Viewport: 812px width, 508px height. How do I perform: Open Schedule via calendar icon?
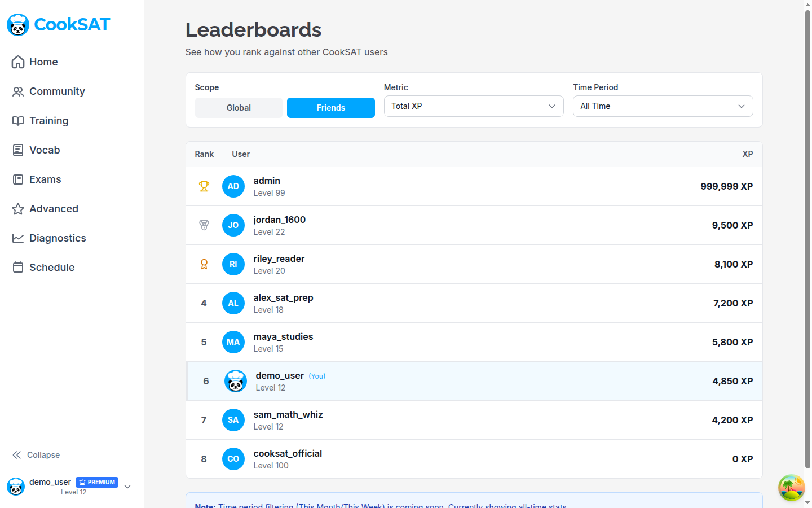[x=18, y=268]
